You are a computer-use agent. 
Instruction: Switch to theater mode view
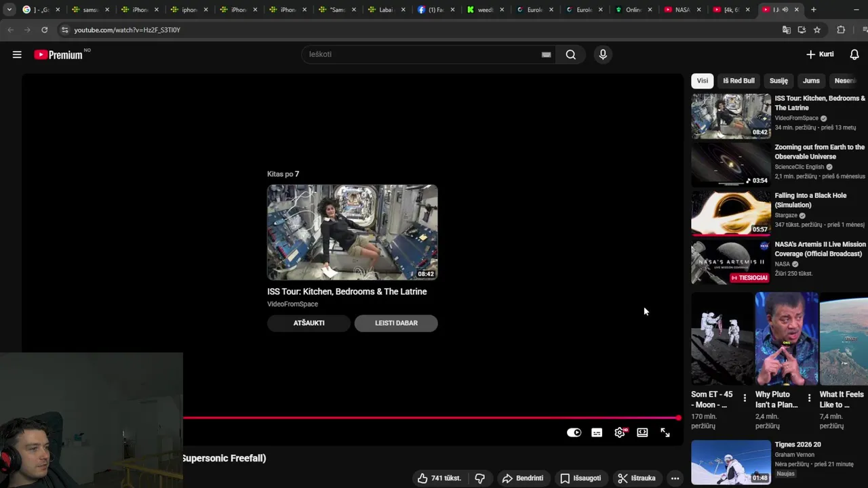click(x=642, y=432)
